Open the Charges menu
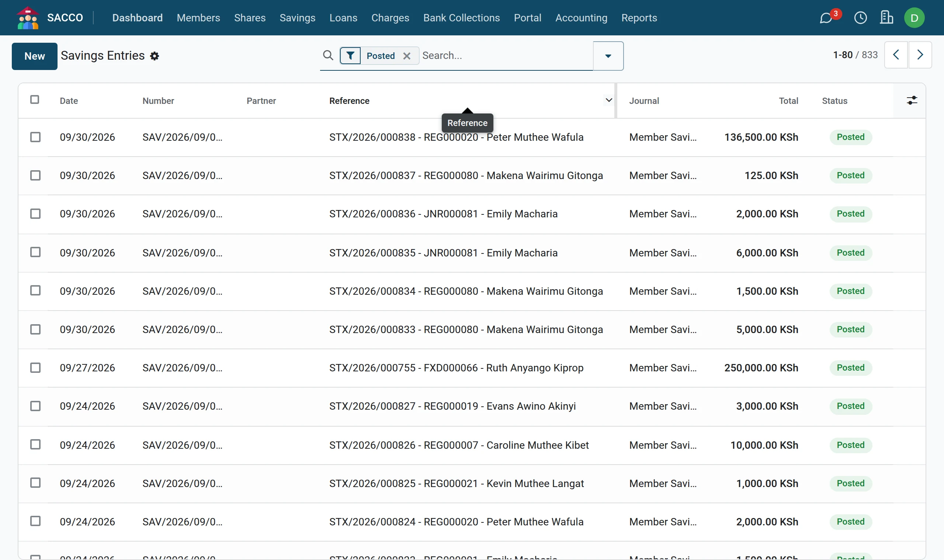The width and height of the screenshot is (944, 560). pyautogui.click(x=390, y=18)
